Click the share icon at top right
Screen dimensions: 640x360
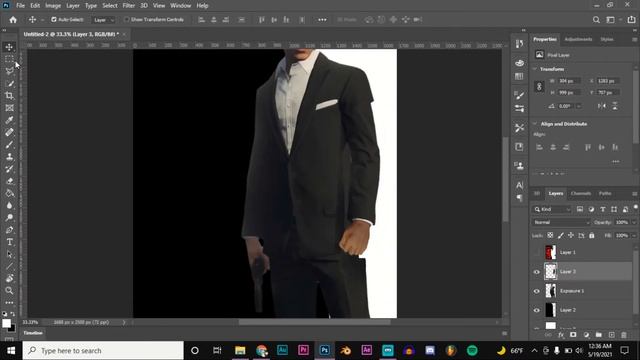(x=631, y=20)
